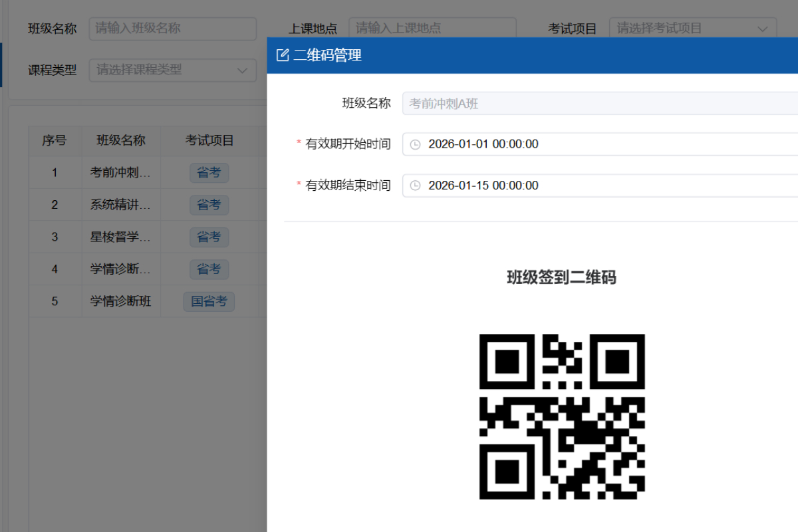Click clock icon in 有效期开始时间 field
The image size is (798, 532).
pyautogui.click(x=416, y=144)
